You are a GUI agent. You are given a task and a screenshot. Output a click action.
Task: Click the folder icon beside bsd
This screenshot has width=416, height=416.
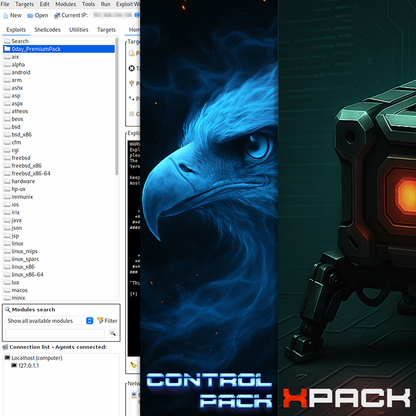pos(7,127)
